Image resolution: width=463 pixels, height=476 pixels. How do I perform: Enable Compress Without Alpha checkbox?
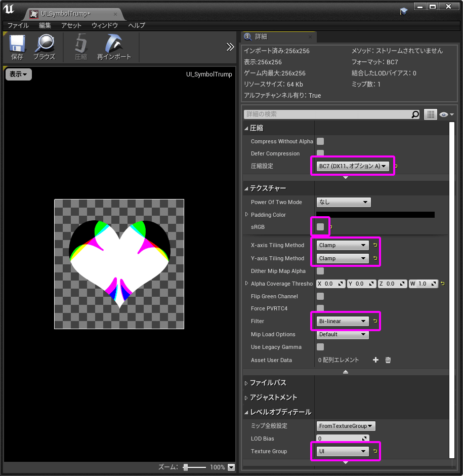pos(320,141)
